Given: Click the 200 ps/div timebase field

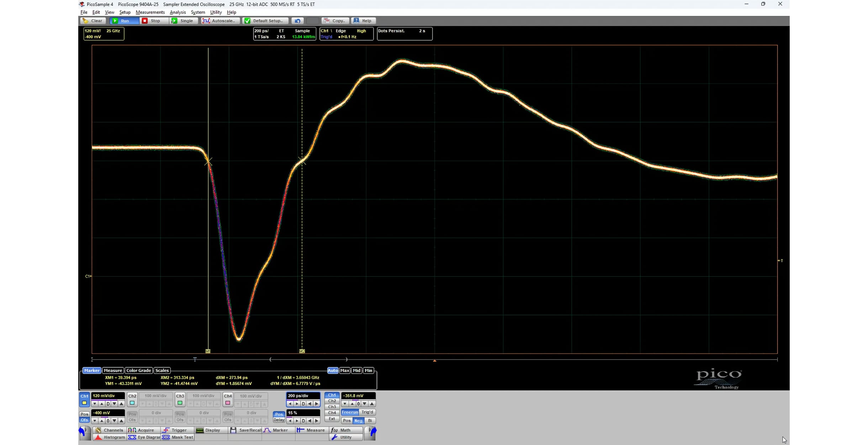Looking at the screenshot, I should pos(303,396).
